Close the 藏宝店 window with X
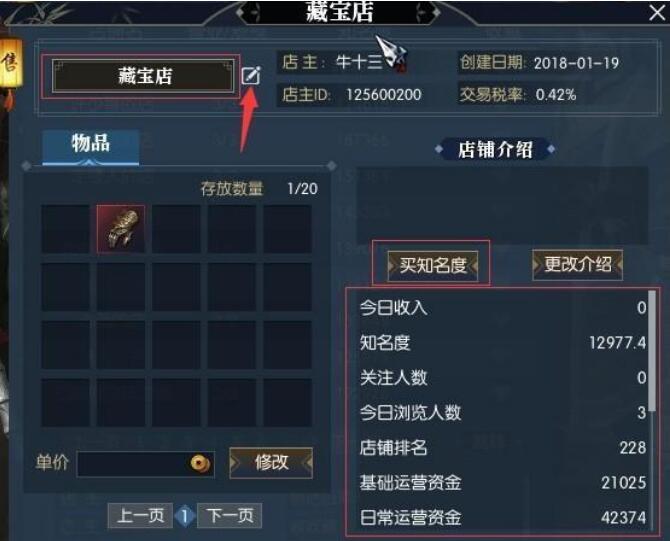The height and width of the screenshot is (541, 670). [657, 12]
